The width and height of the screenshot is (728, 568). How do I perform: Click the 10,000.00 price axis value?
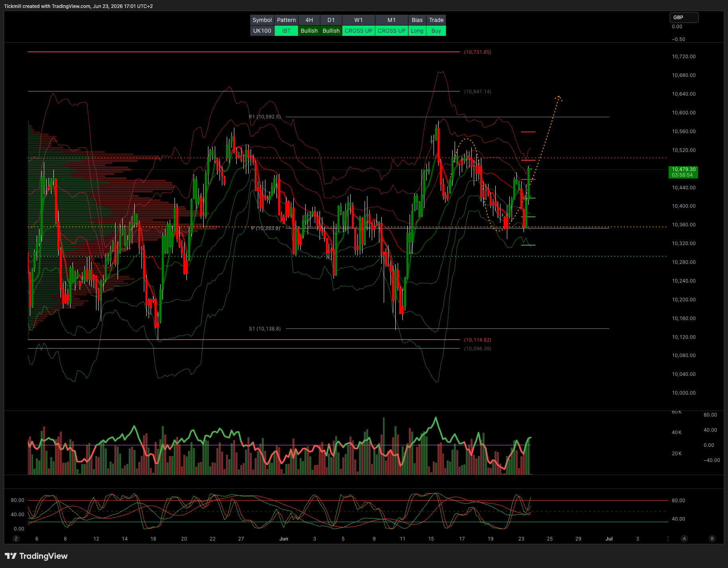point(684,393)
